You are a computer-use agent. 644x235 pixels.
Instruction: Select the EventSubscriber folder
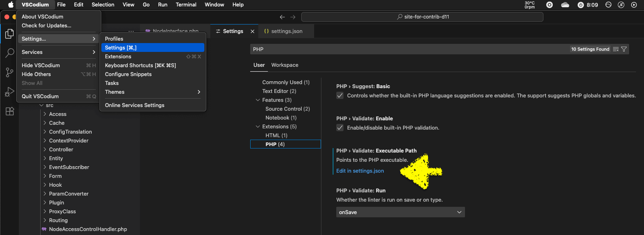pyautogui.click(x=69, y=167)
